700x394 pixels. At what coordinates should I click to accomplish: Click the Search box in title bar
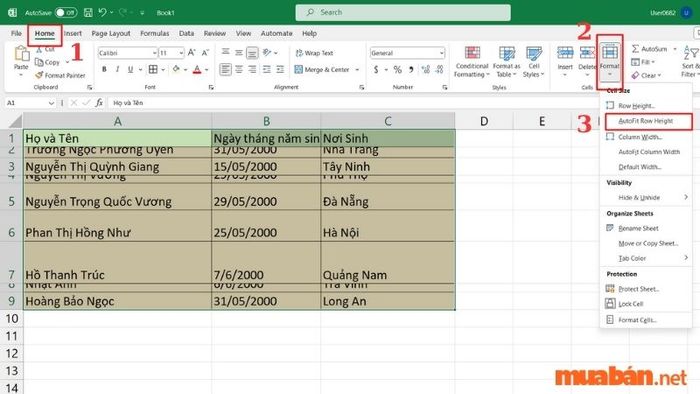[x=403, y=12]
